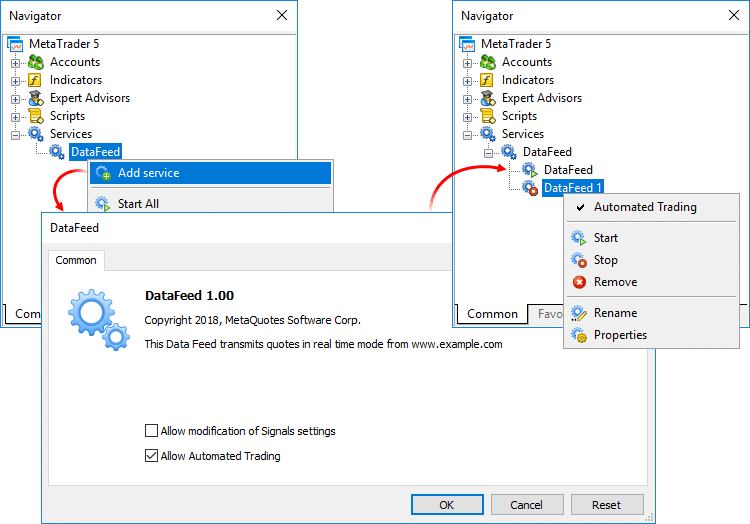Click Scripts icon in left Navigator
This screenshot has height=524, width=750.
[36, 116]
